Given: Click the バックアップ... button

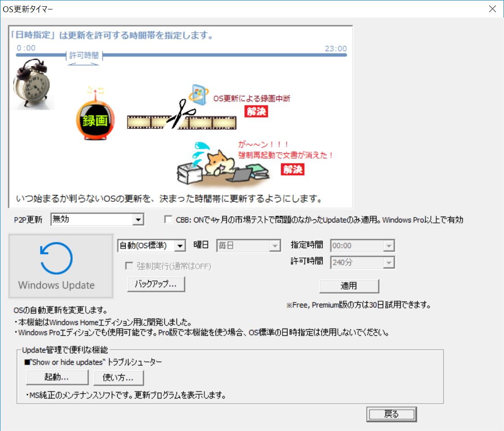Looking at the screenshot, I should (x=156, y=284).
